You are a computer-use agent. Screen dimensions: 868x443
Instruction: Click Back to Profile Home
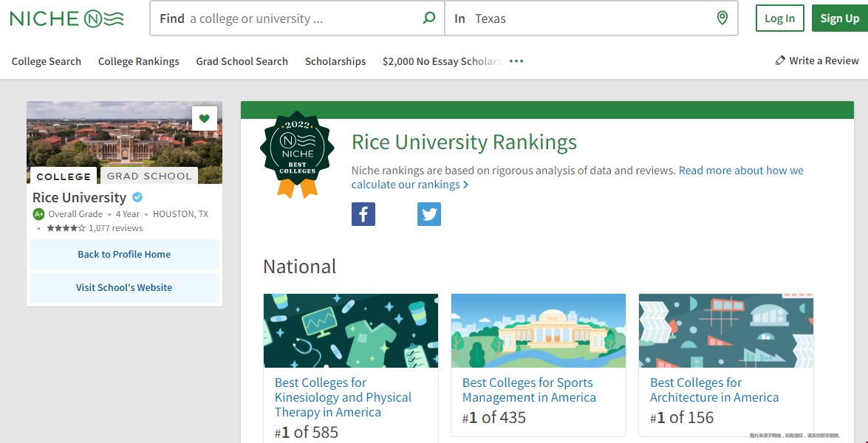coord(125,255)
